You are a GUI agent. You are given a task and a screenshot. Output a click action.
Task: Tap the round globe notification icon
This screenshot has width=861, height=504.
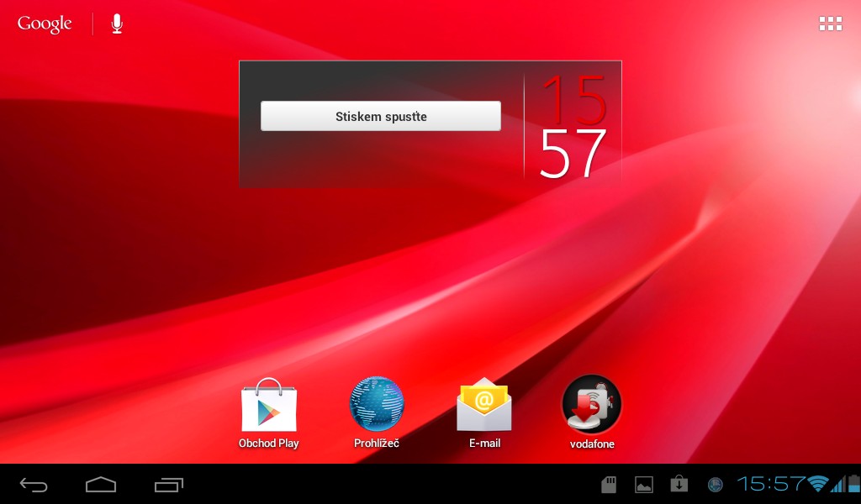715,484
